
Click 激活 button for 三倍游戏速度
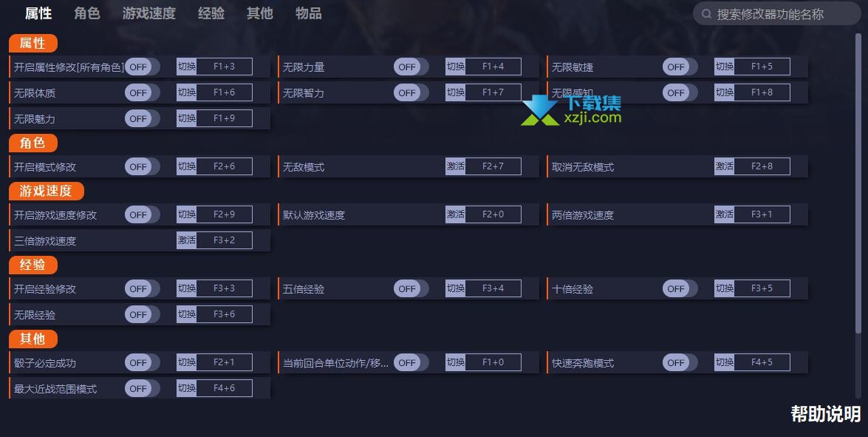tap(187, 240)
